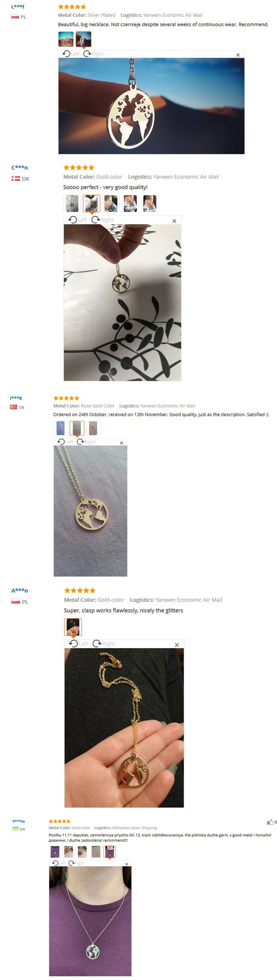Rotate L***f review photo left
The image size is (277, 980).
coord(71,54)
